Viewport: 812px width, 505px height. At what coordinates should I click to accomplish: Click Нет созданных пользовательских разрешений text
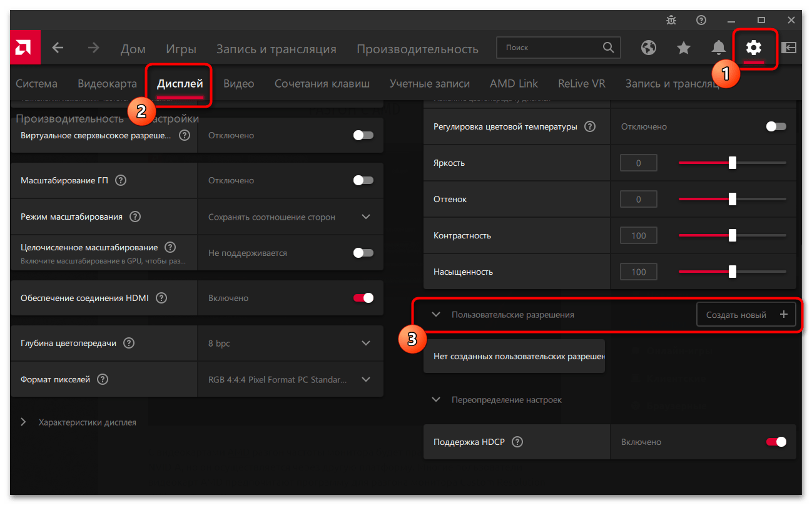coord(519,357)
